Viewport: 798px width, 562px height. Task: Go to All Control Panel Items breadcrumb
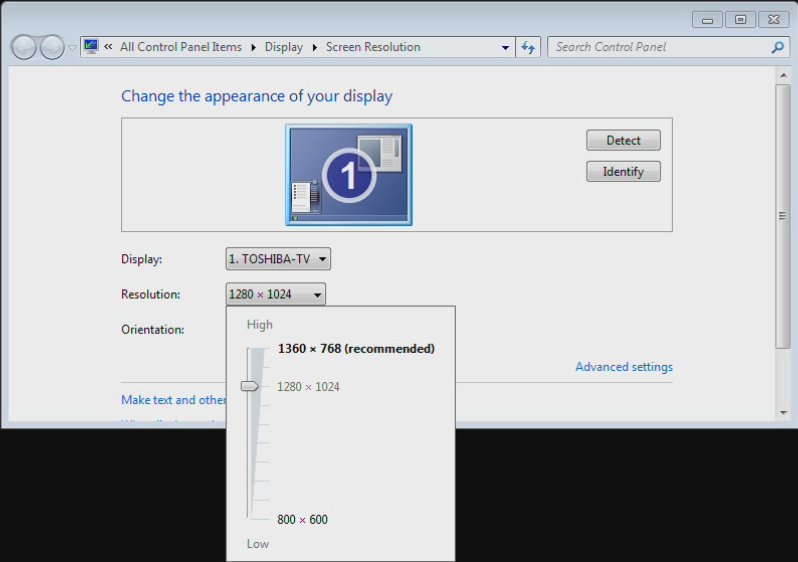point(180,47)
